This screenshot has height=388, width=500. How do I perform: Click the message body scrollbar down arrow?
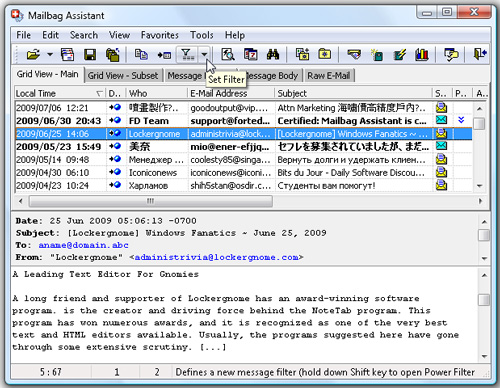(x=484, y=356)
